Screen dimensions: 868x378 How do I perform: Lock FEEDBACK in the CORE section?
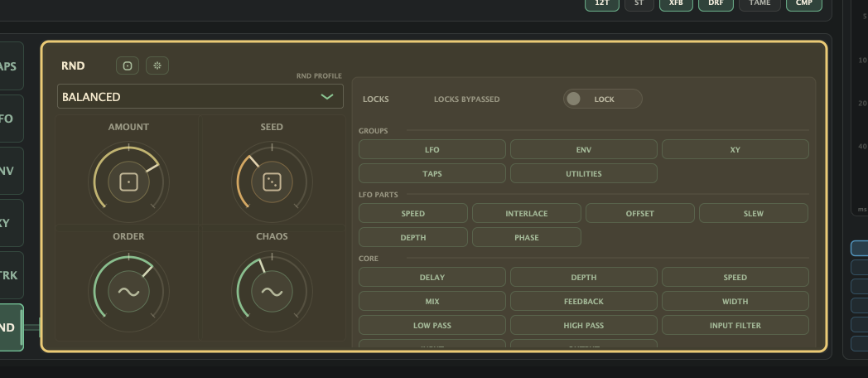(583, 301)
